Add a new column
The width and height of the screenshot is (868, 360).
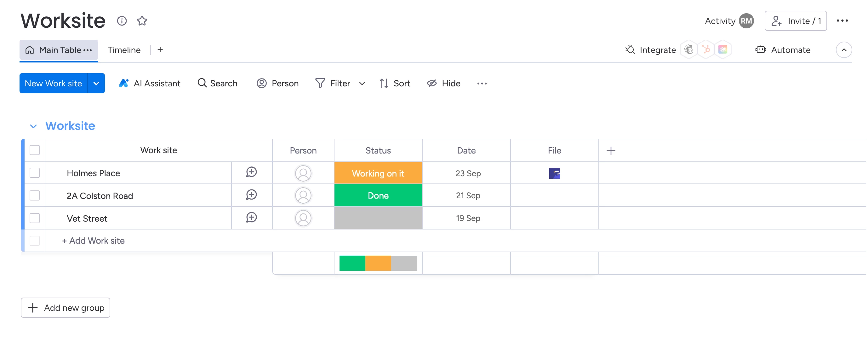coord(611,150)
